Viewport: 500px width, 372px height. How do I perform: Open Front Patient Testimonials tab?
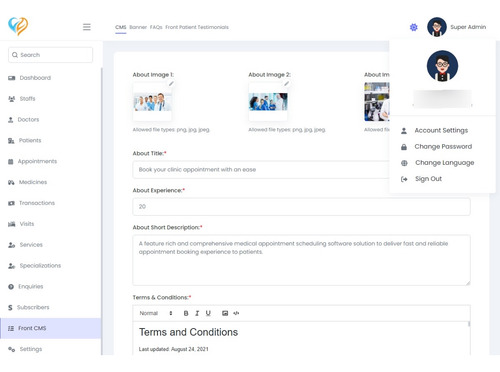click(197, 27)
